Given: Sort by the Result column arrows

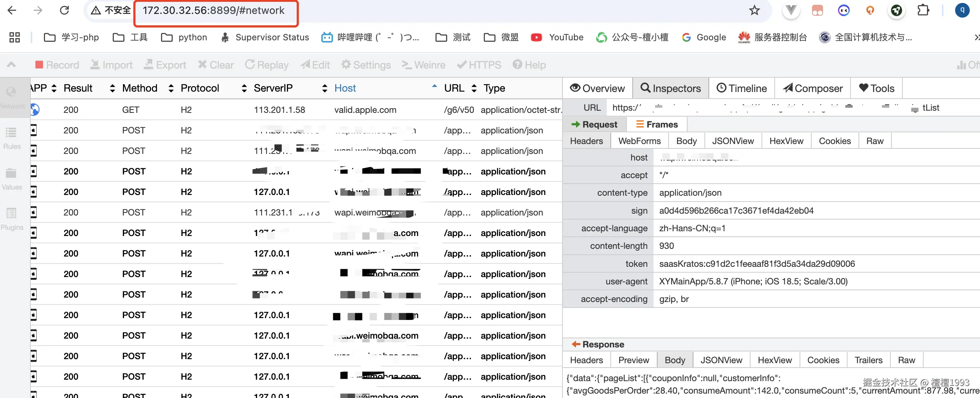Looking at the screenshot, I should click(112, 88).
